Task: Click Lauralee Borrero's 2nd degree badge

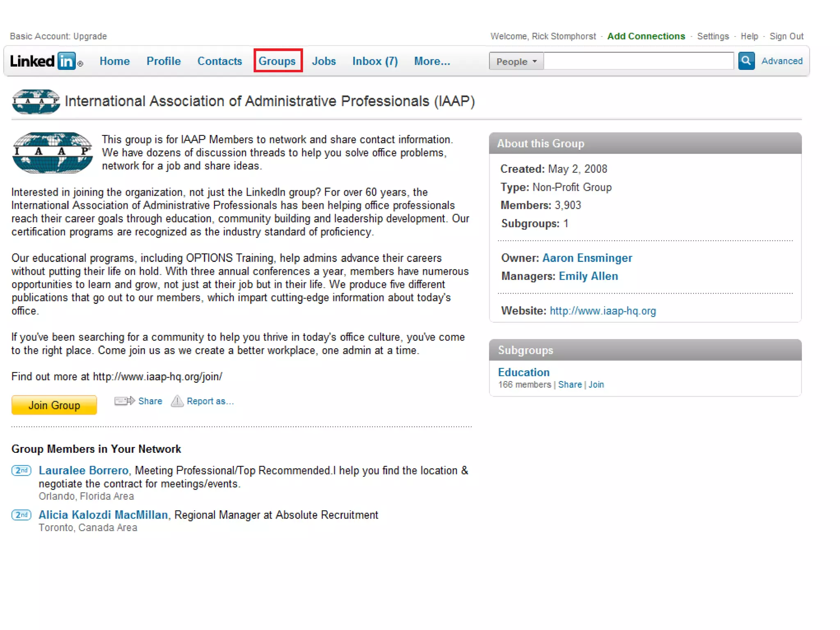Action: [x=21, y=470]
